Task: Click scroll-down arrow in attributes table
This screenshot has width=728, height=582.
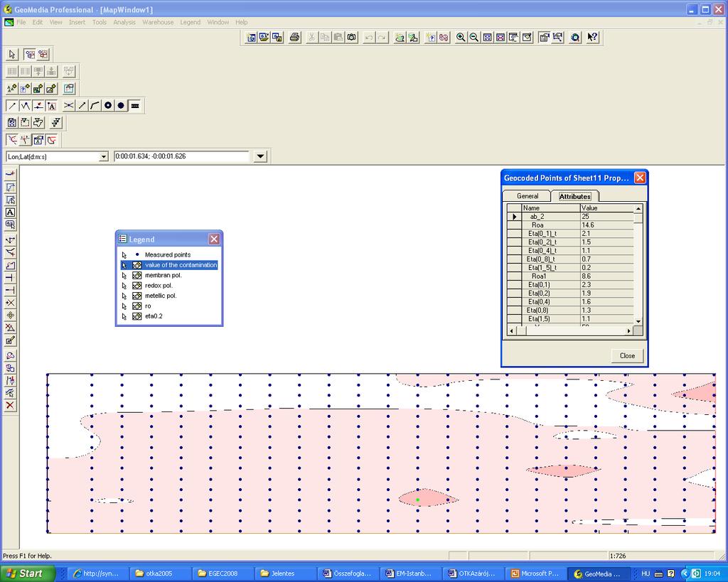Action: click(x=638, y=321)
